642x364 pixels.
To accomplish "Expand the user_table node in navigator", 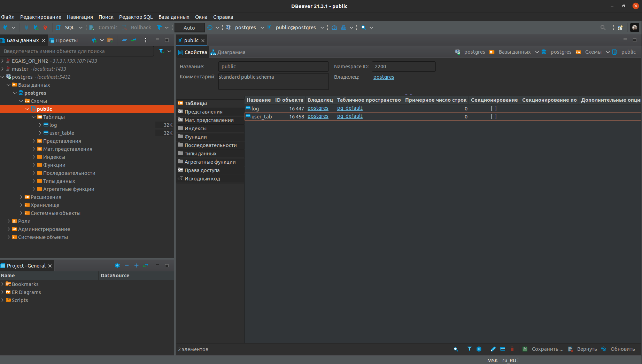I will pyautogui.click(x=40, y=133).
